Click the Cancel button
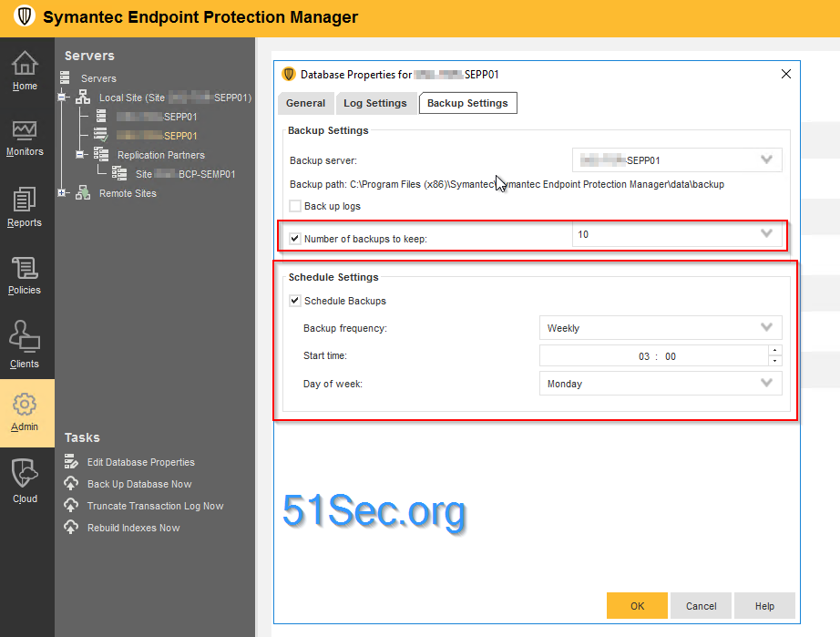Screen dimensions: 840x637 (701, 605)
